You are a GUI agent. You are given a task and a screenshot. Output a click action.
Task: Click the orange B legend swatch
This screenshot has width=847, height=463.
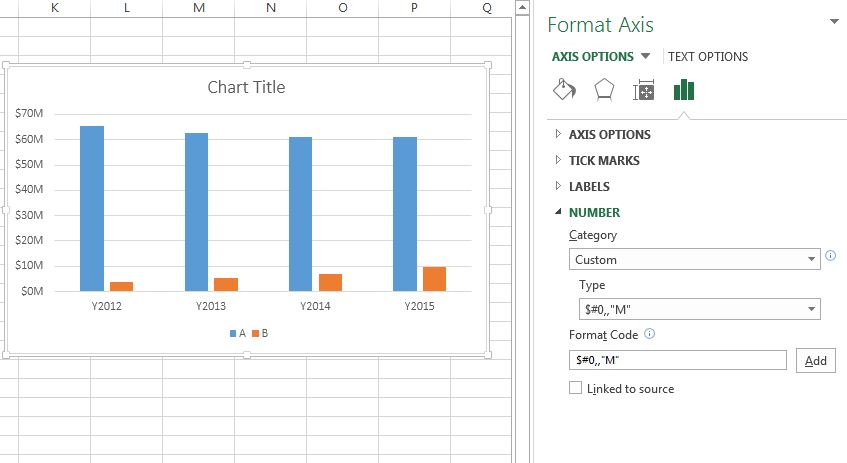click(256, 333)
